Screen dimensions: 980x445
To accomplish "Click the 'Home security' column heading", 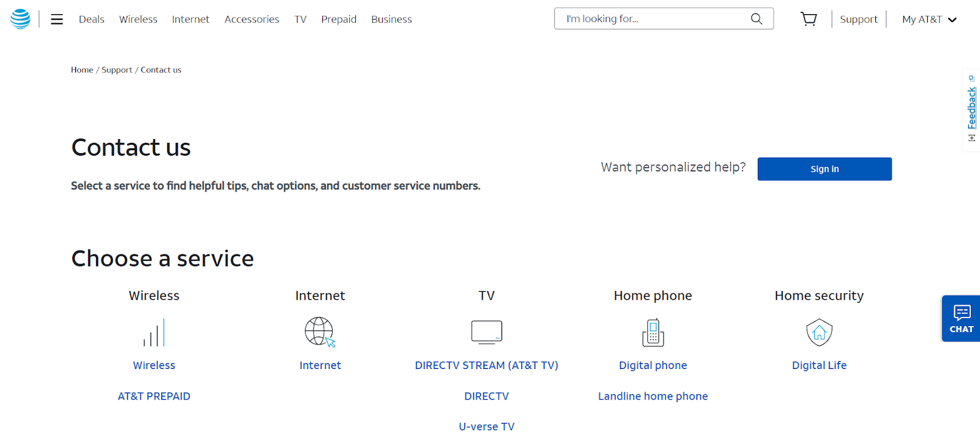I will coord(820,296).
